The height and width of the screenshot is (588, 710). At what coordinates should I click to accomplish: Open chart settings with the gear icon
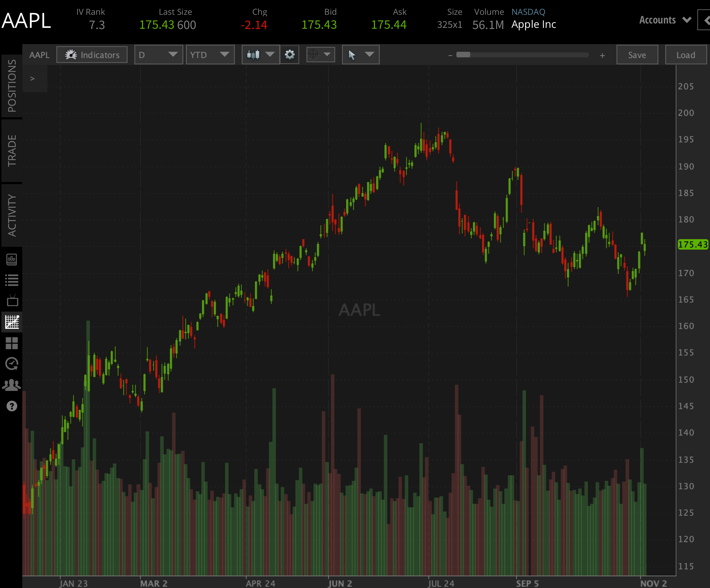[x=289, y=55]
